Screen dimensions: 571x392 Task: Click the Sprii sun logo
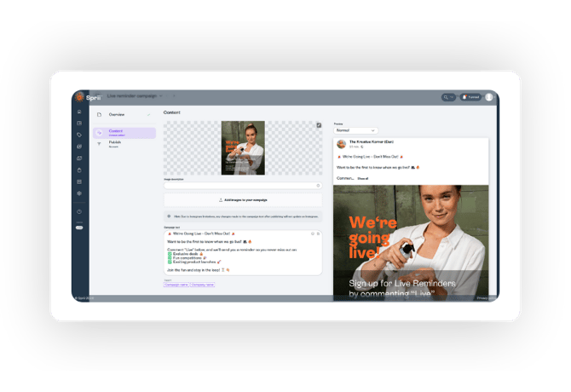79,97
